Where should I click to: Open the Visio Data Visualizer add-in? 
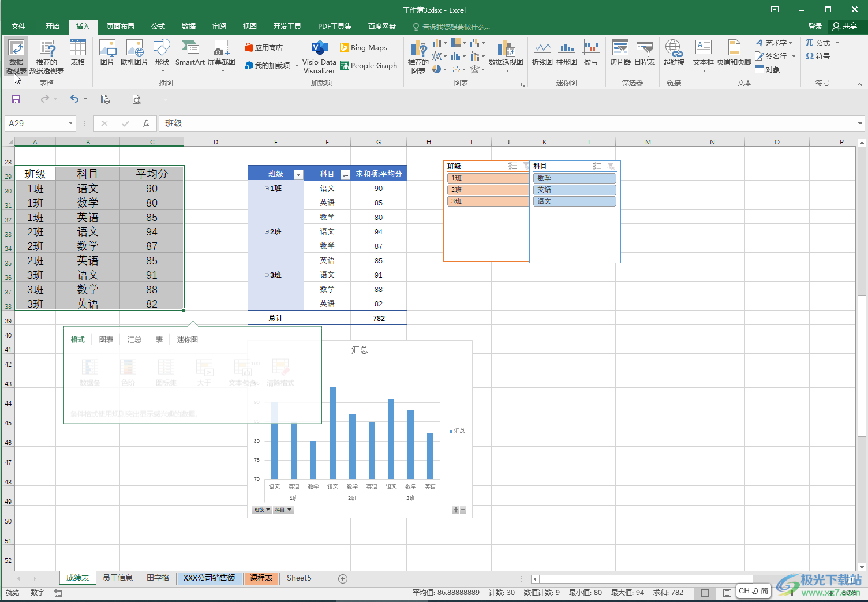(319, 57)
